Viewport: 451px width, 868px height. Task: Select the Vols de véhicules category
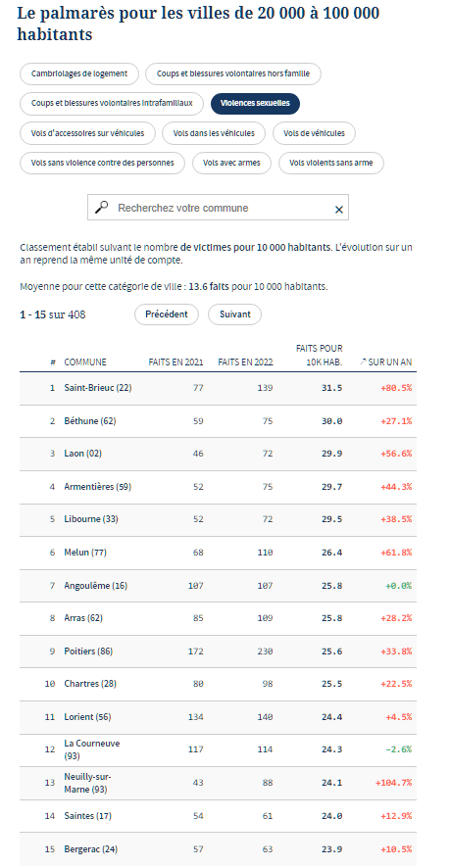click(314, 133)
